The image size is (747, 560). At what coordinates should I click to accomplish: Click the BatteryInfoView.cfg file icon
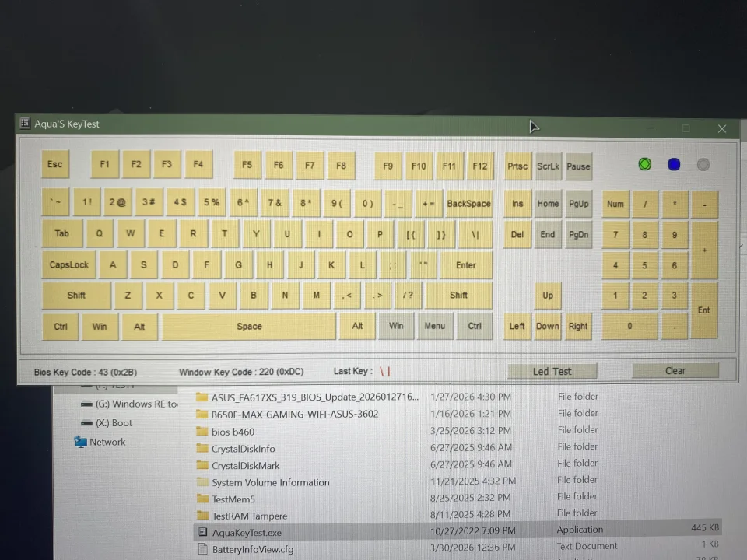coord(202,548)
